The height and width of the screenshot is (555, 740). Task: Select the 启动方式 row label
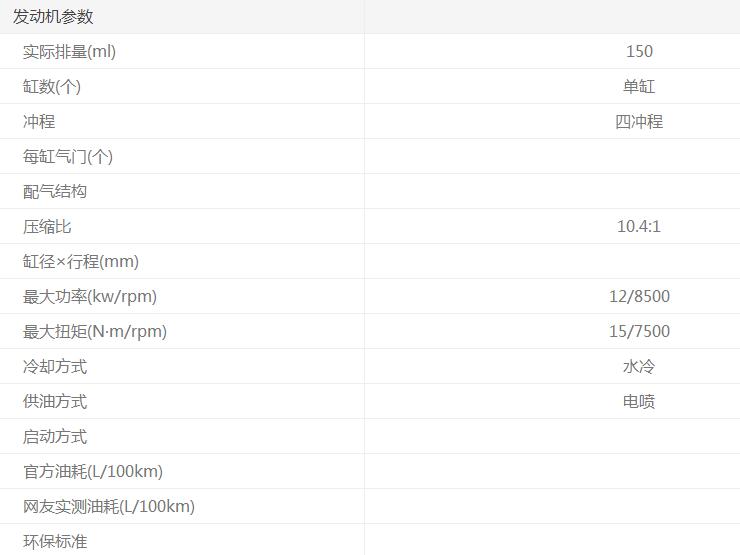click(55, 436)
